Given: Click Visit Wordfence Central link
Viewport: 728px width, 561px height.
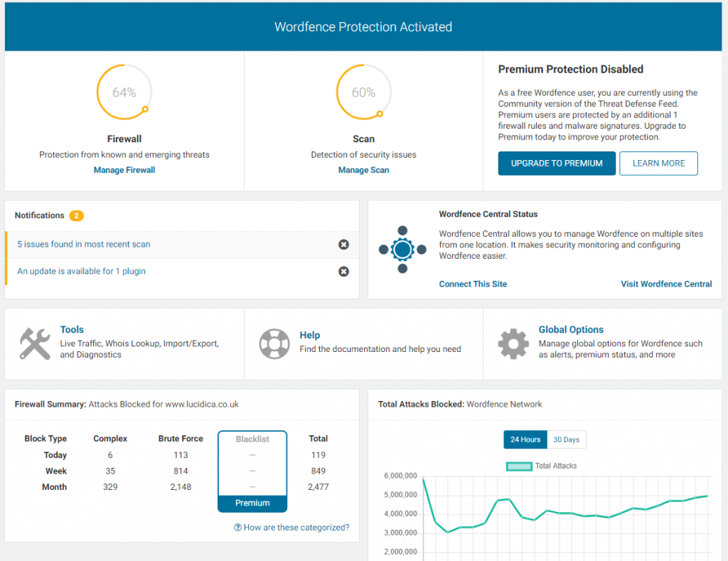Looking at the screenshot, I should pos(666,284).
